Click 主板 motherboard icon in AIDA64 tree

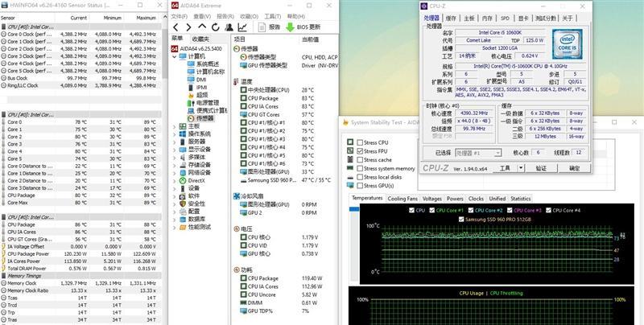[x=183, y=126]
